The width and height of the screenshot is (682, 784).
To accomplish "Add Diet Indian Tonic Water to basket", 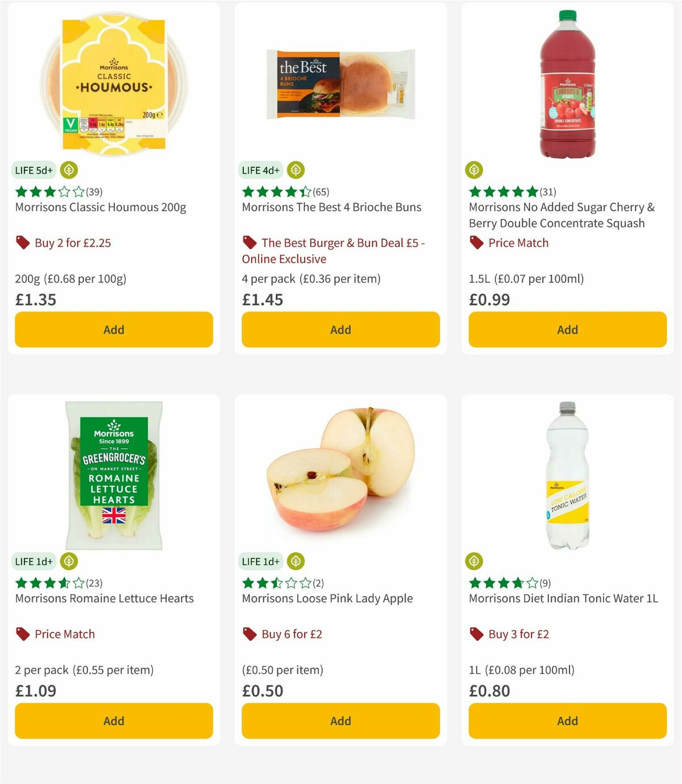I will coord(567,721).
